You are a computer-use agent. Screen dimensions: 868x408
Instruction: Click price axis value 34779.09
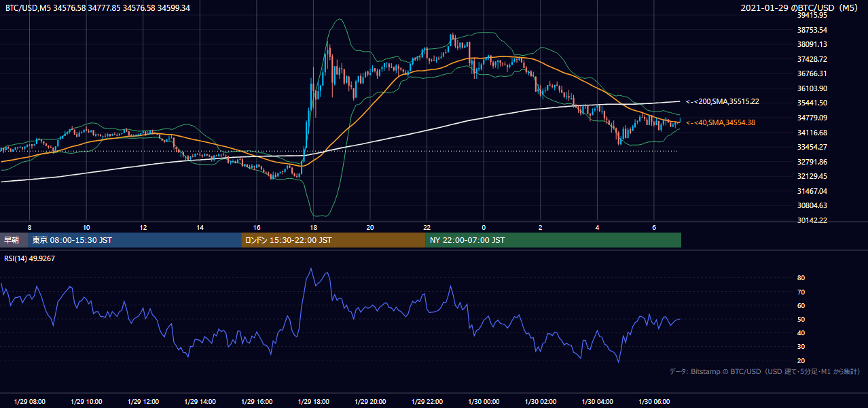click(x=812, y=118)
